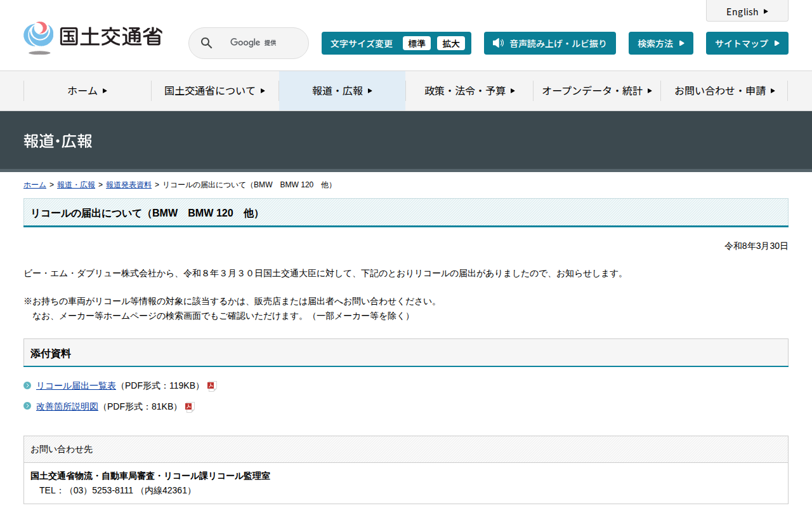Click the PDF icon beside 改善箇所説明図
812x508 pixels.
(189, 407)
